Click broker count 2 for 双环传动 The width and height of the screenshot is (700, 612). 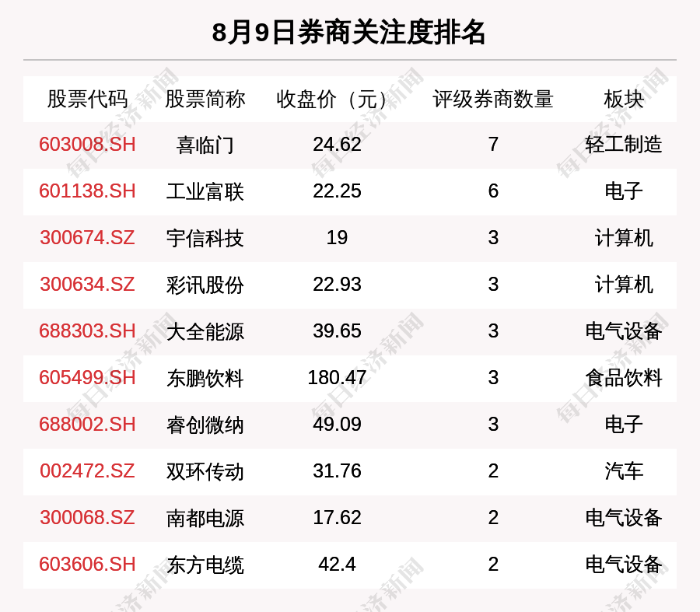tap(493, 471)
